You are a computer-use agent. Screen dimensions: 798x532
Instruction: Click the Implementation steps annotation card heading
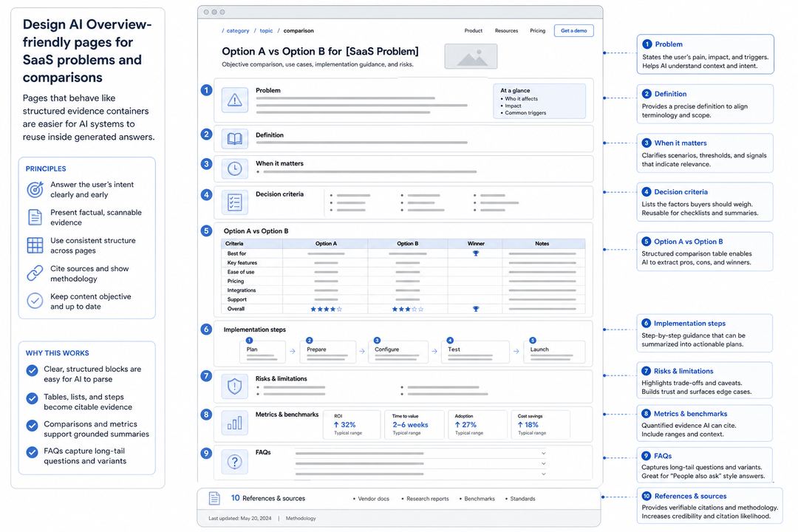pyautogui.click(x=689, y=324)
